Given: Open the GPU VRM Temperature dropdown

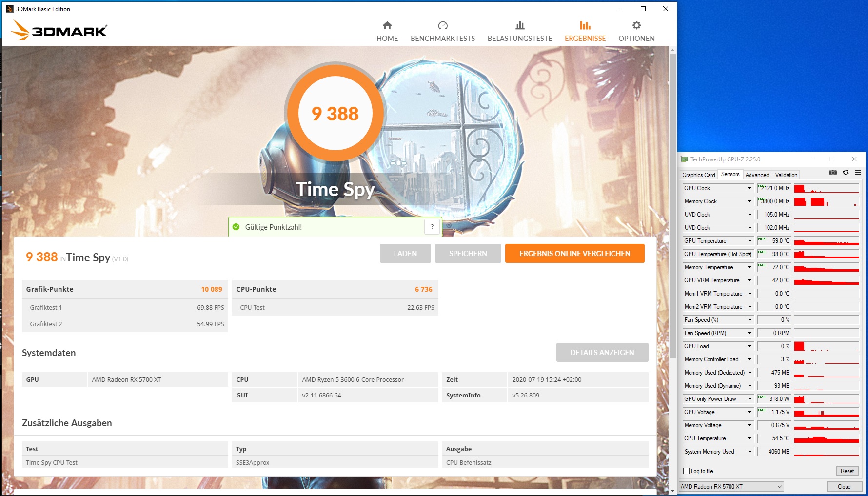Looking at the screenshot, I should [750, 280].
